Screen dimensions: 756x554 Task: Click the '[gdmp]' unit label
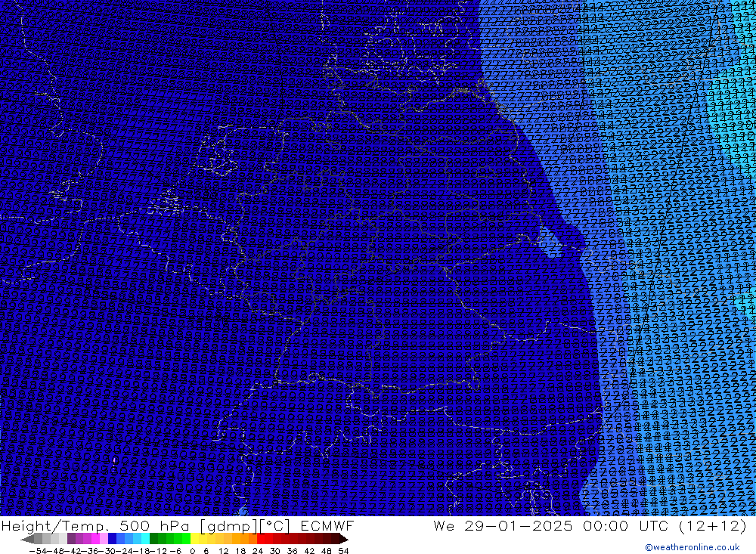pyautogui.click(x=229, y=526)
